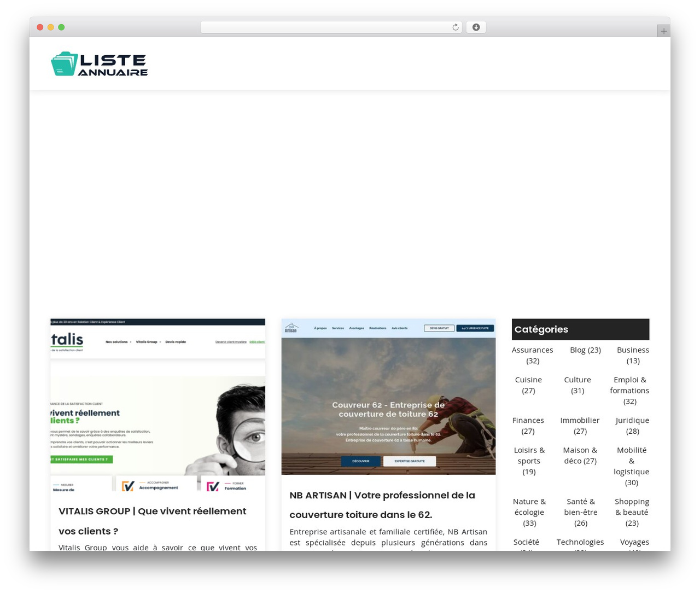
Task: Open the VITALIS GROUP article title
Action: pyautogui.click(x=153, y=521)
